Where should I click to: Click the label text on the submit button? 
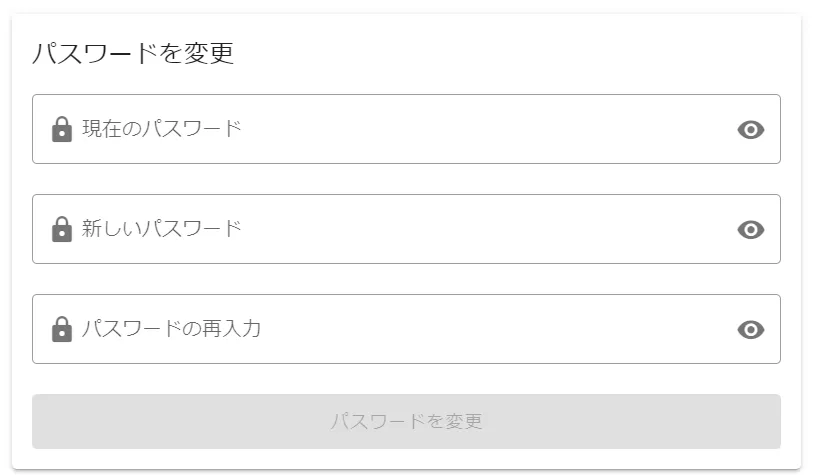[x=406, y=422]
